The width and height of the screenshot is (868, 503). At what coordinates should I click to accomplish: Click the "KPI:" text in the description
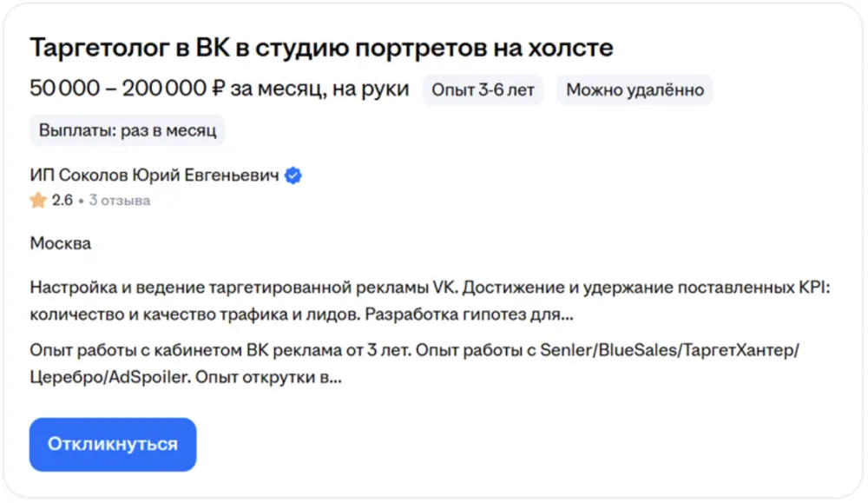point(812,288)
